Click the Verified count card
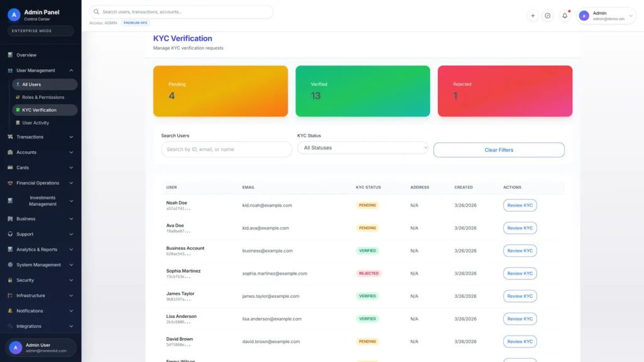Viewport: 644px width, 362px height. [363, 91]
